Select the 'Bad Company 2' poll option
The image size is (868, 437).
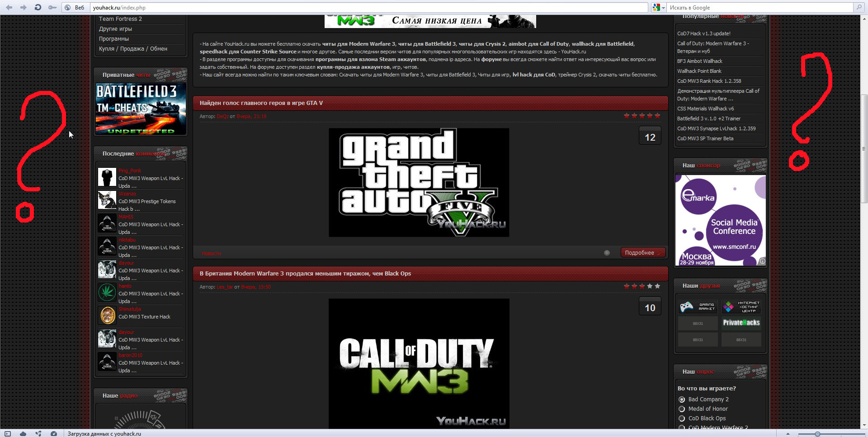coord(682,399)
